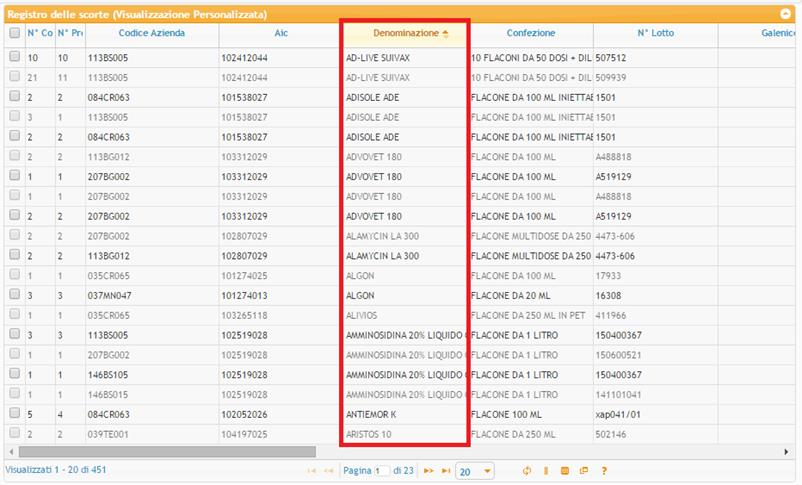
Task: Click the horizontal scrollbar thumb
Action: 167,452
